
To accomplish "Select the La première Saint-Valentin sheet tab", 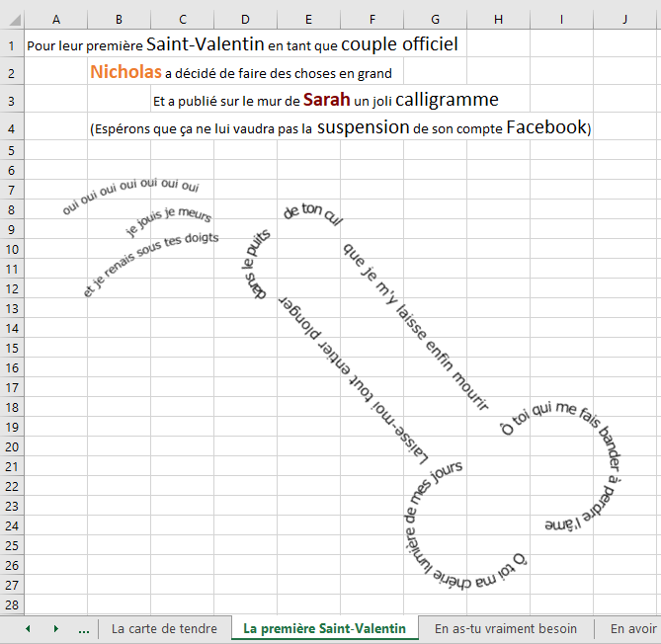I will [324, 629].
